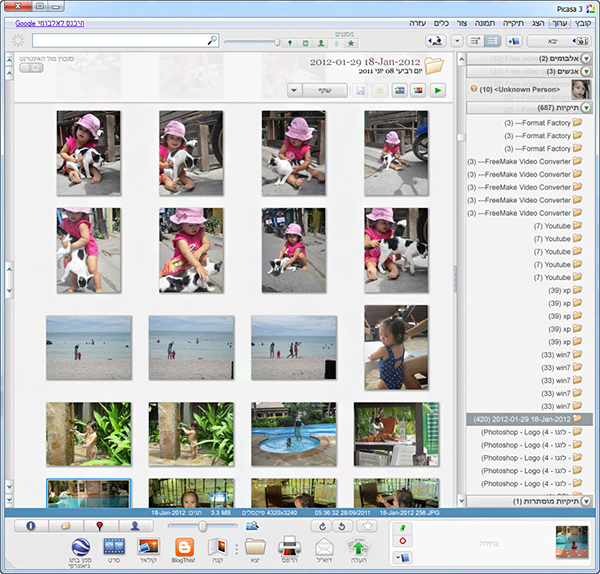Rotate the photo clockwise

click(322, 527)
